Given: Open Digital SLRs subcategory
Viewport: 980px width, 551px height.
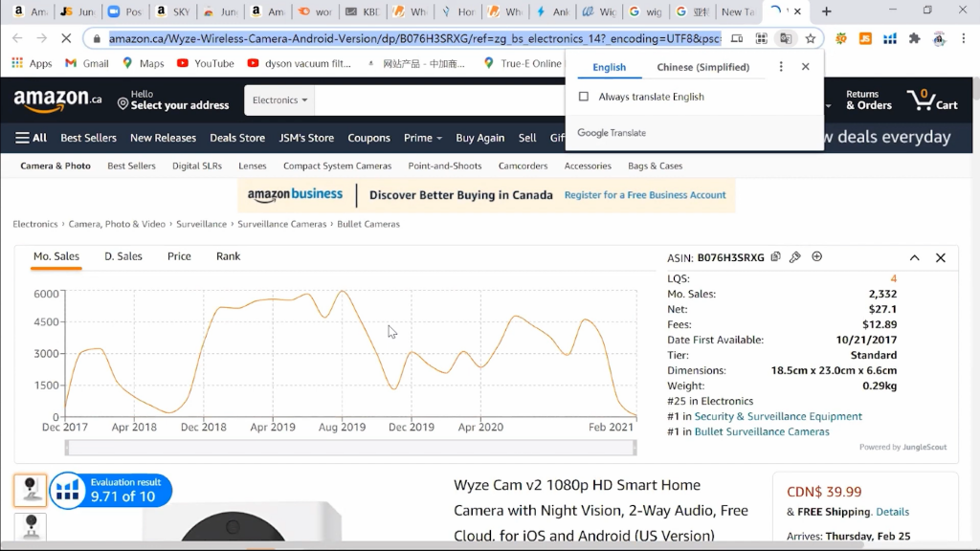Looking at the screenshot, I should 197,165.
